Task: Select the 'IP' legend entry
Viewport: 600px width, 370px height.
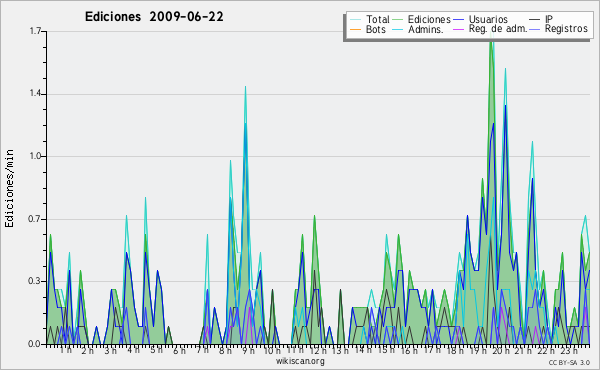Action: (x=549, y=19)
